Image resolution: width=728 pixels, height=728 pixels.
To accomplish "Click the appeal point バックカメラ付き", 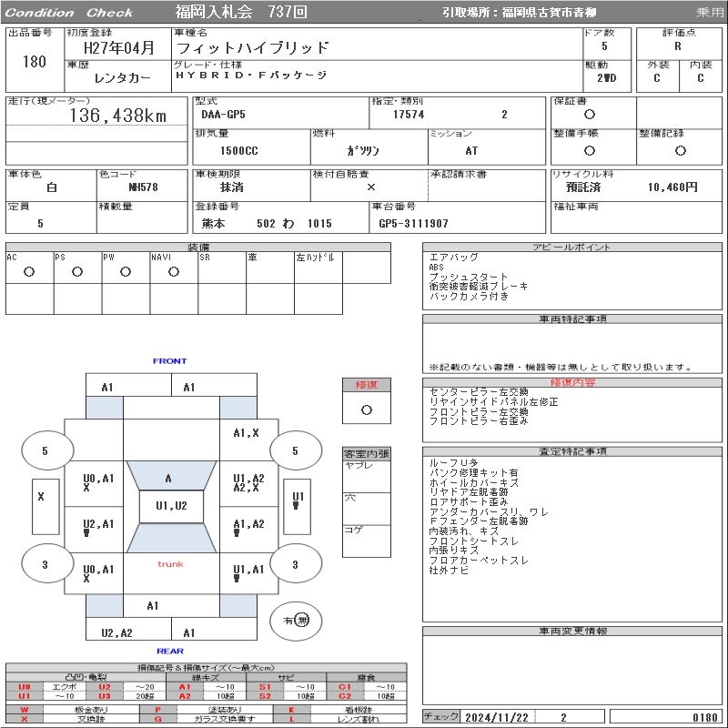I will click(x=469, y=297).
